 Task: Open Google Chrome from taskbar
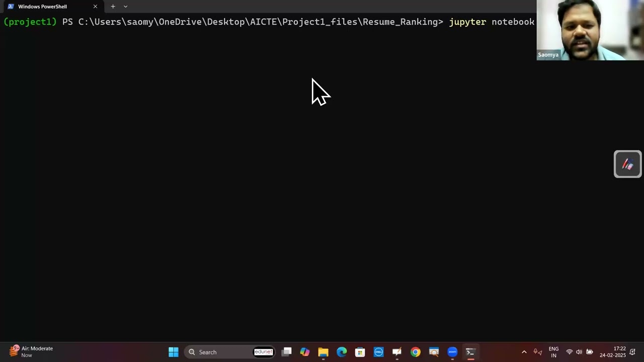tap(415, 352)
